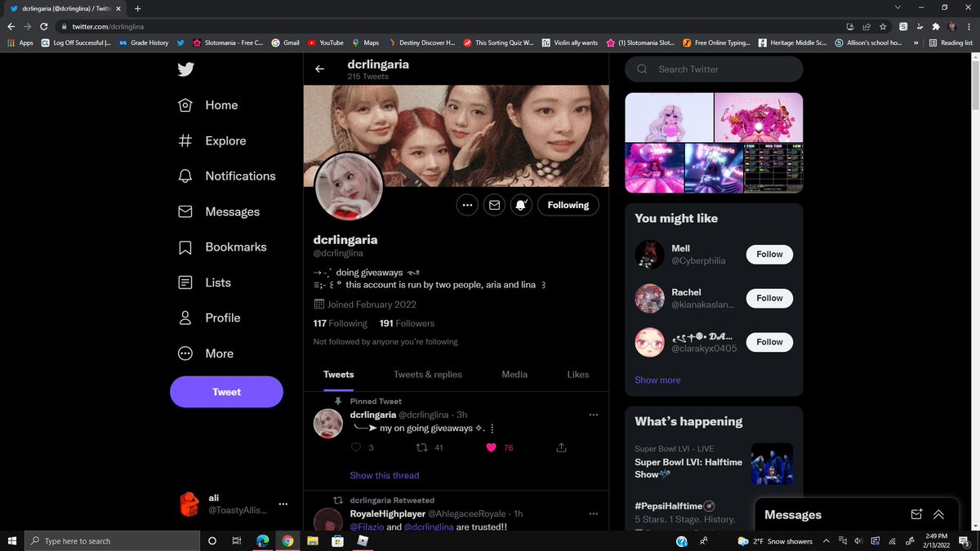Viewport: 980px width, 551px height.
Task: Open dcrlingaria's round profile picture
Action: click(x=349, y=187)
